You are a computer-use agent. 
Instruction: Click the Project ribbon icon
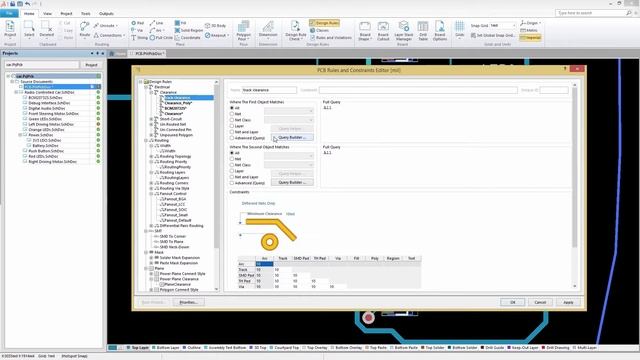coord(10,29)
